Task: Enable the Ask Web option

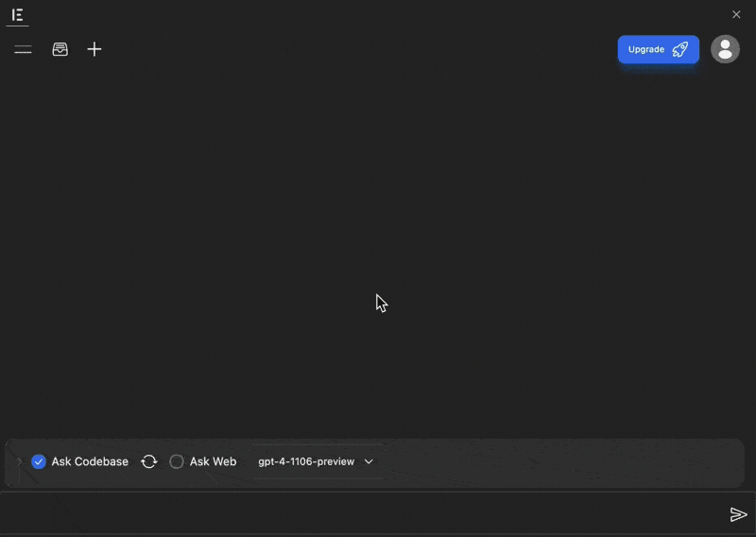Action: (x=177, y=461)
